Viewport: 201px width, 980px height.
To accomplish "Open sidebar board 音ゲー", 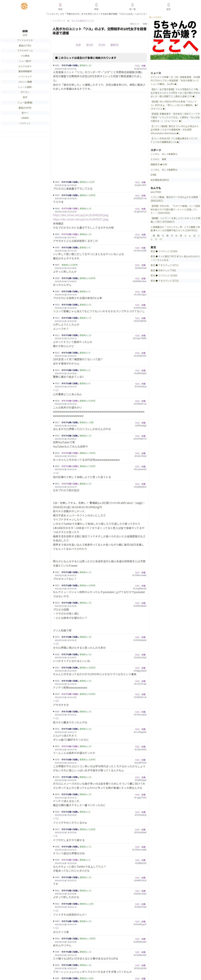I will pos(25,113).
